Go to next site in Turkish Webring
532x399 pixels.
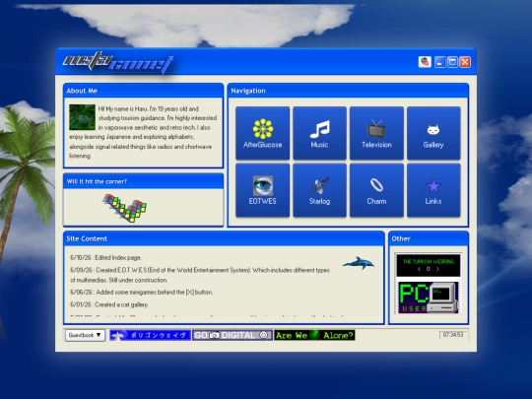click(x=437, y=269)
